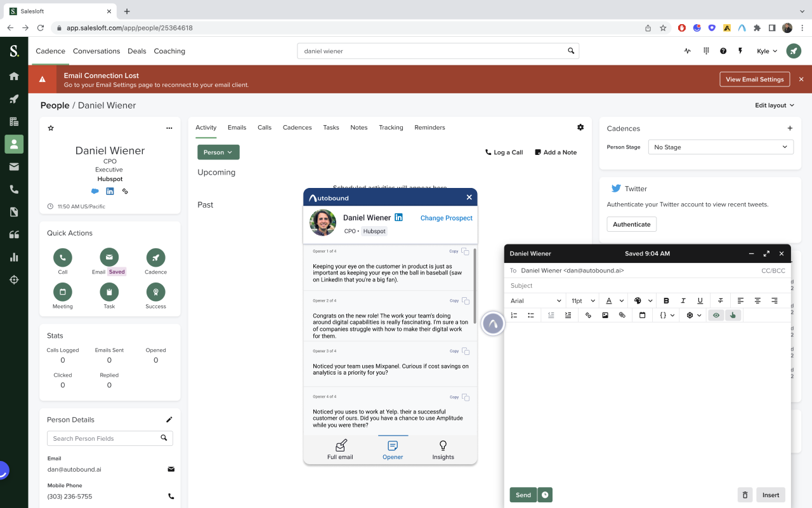Open Insights in Autobound panel
812x508 pixels.
point(443,450)
